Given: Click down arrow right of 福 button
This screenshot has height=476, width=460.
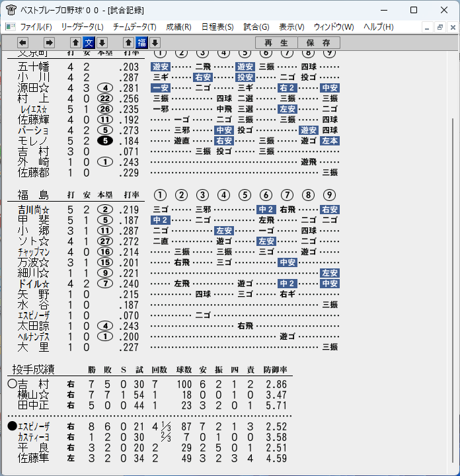Looking at the screenshot, I should coord(155,43).
